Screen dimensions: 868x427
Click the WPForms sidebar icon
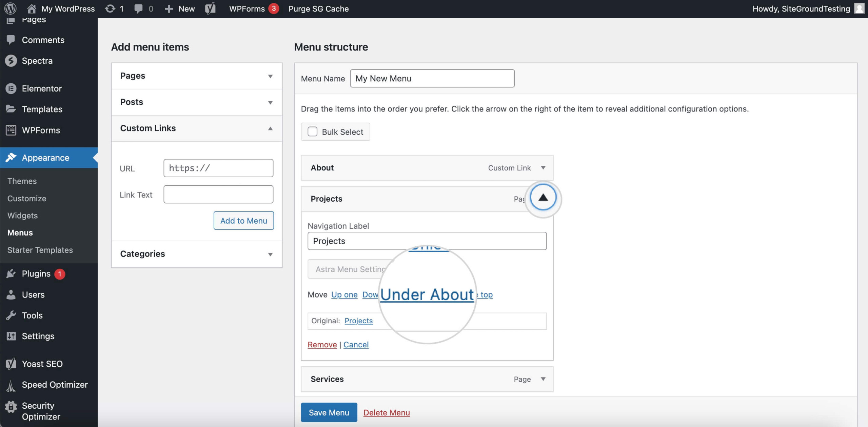(11, 130)
